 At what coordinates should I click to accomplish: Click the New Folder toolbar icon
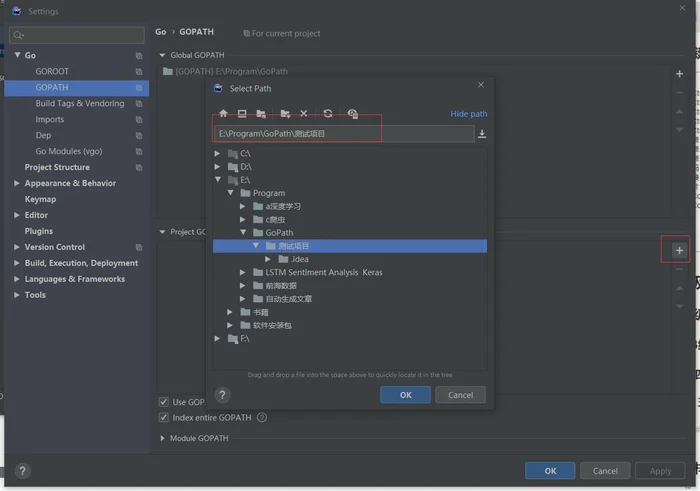(285, 113)
